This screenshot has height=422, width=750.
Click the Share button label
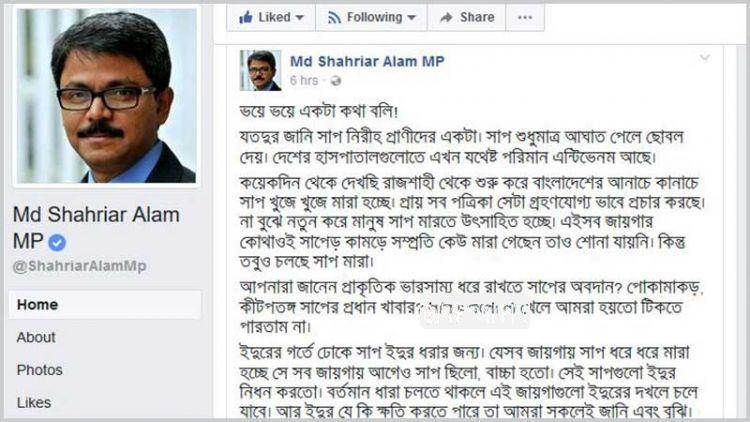pyautogui.click(x=477, y=17)
